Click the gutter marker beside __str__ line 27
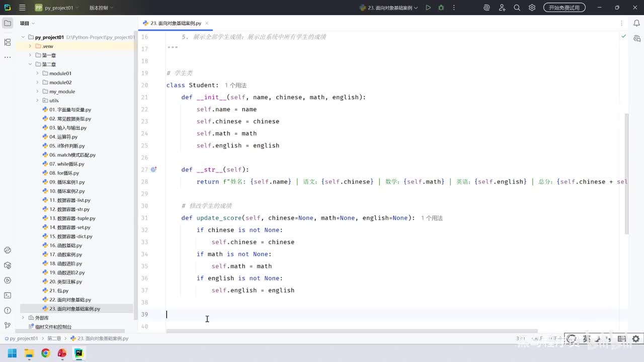644x362 pixels. [154, 169]
